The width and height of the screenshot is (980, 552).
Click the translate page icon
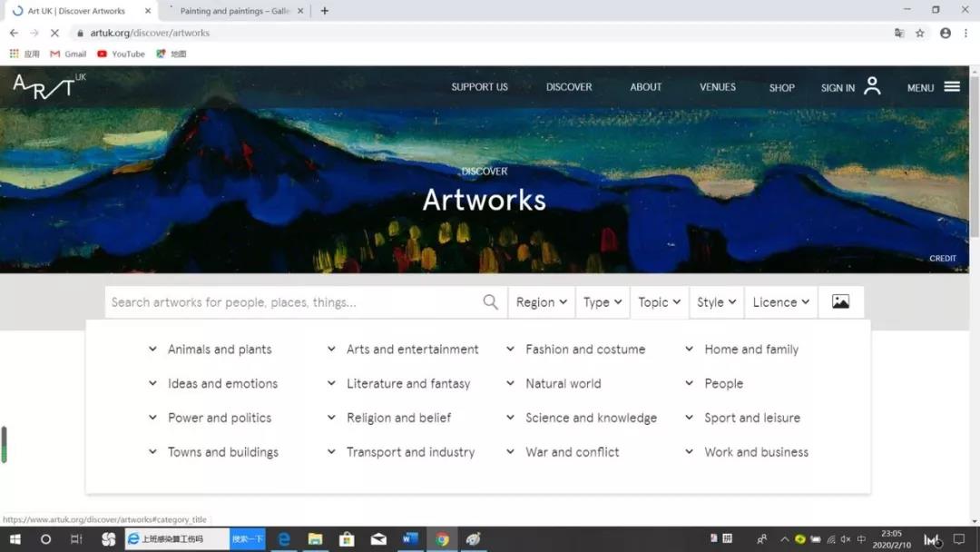(x=899, y=33)
